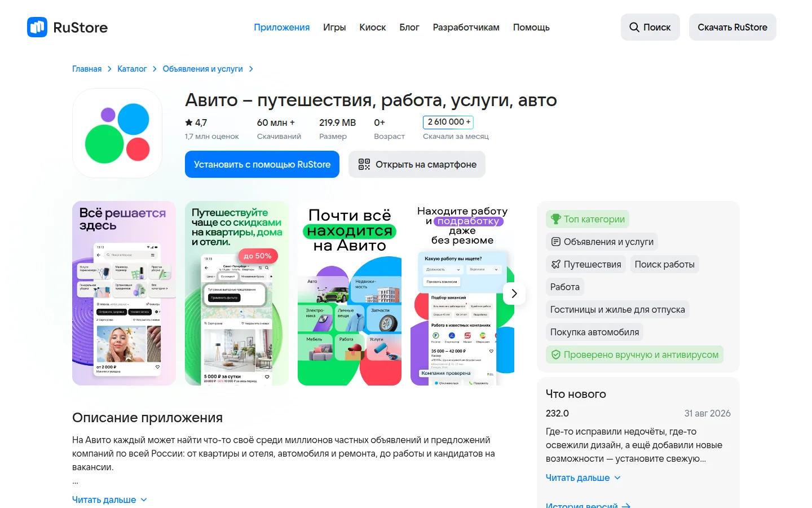
Task: Click version number 232.0
Action: [x=557, y=413]
